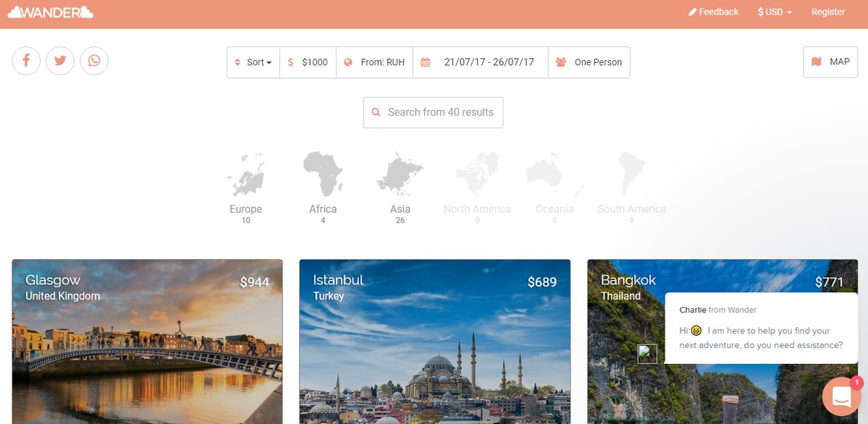Click the Register link
The height and width of the screenshot is (424, 868).
click(x=827, y=12)
